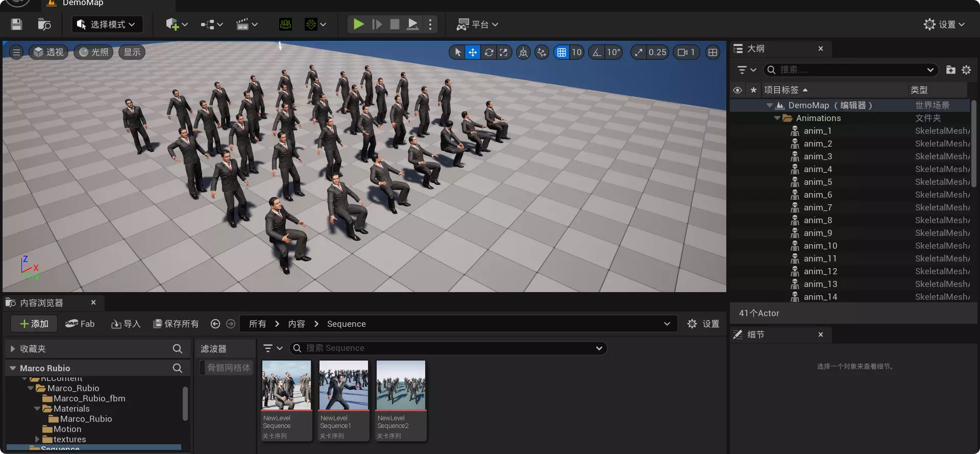Click the 导入 import button
Screen dimensions: 980x454
coord(126,324)
